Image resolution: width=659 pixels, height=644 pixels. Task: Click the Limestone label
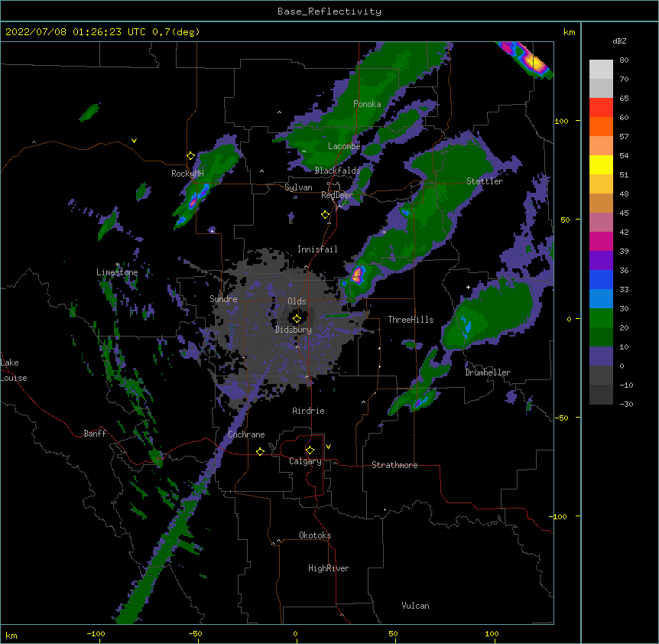[x=117, y=272]
